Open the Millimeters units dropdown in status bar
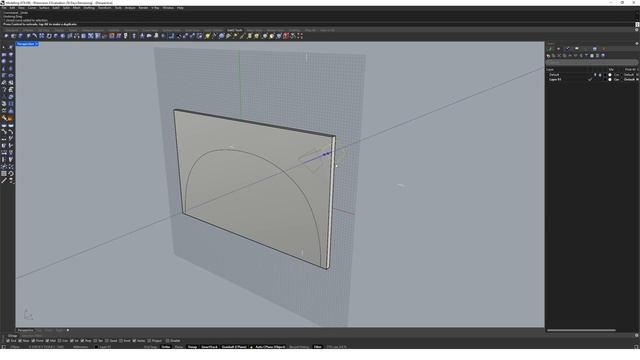The width and height of the screenshot is (640, 360). (x=80, y=347)
